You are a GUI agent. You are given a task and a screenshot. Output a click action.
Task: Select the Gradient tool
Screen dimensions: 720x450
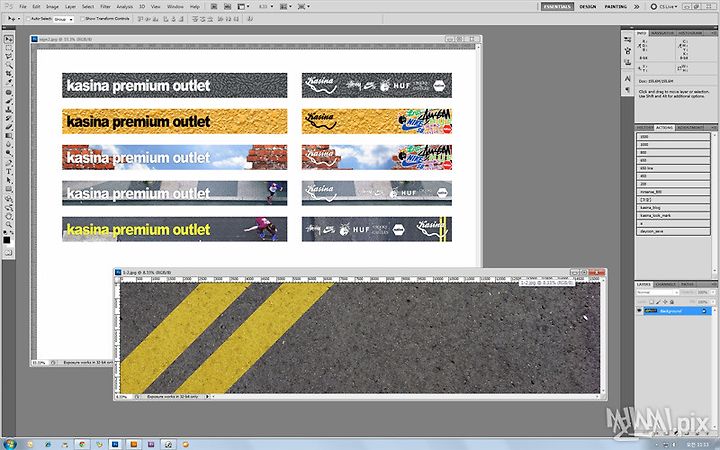[9, 136]
